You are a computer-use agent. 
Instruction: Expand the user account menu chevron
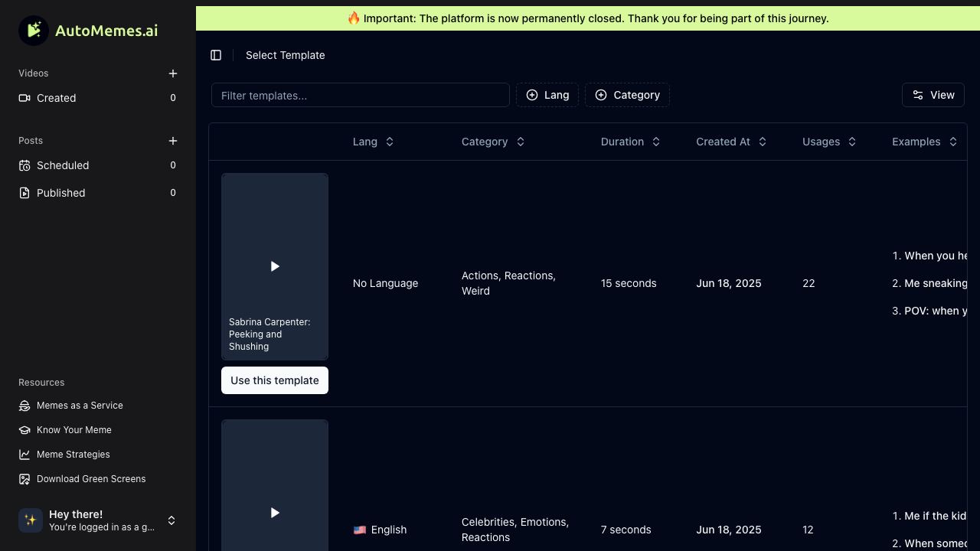coord(171,520)
